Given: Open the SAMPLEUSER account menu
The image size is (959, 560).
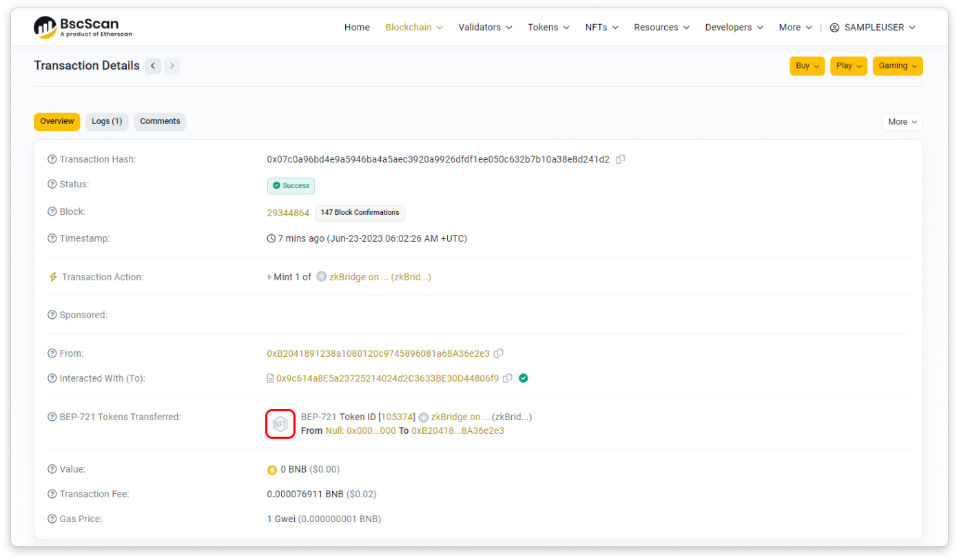Looking at the screenshot, I should [872, 28].
